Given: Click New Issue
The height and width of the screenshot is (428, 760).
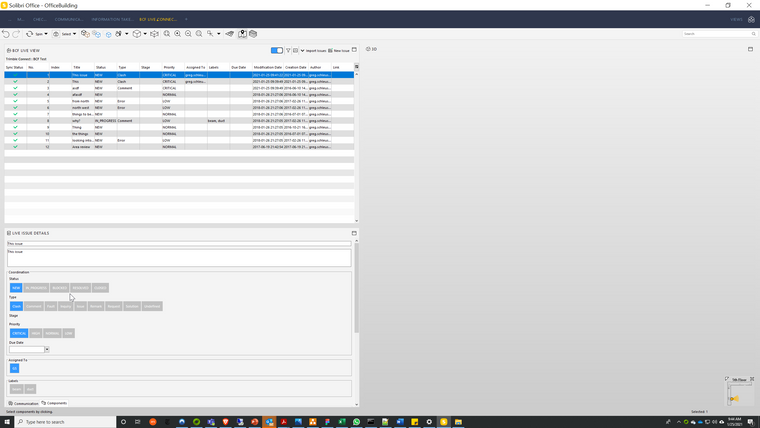Looking at the screenshot, I should pos(339,50).
